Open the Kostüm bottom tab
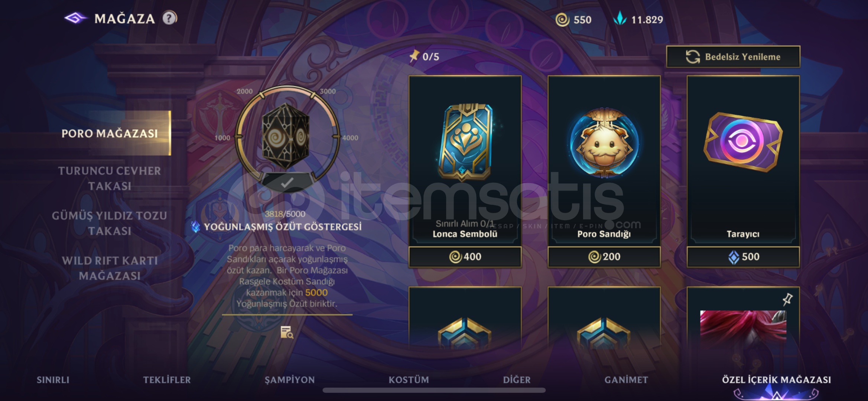 (x=409, y=379)
